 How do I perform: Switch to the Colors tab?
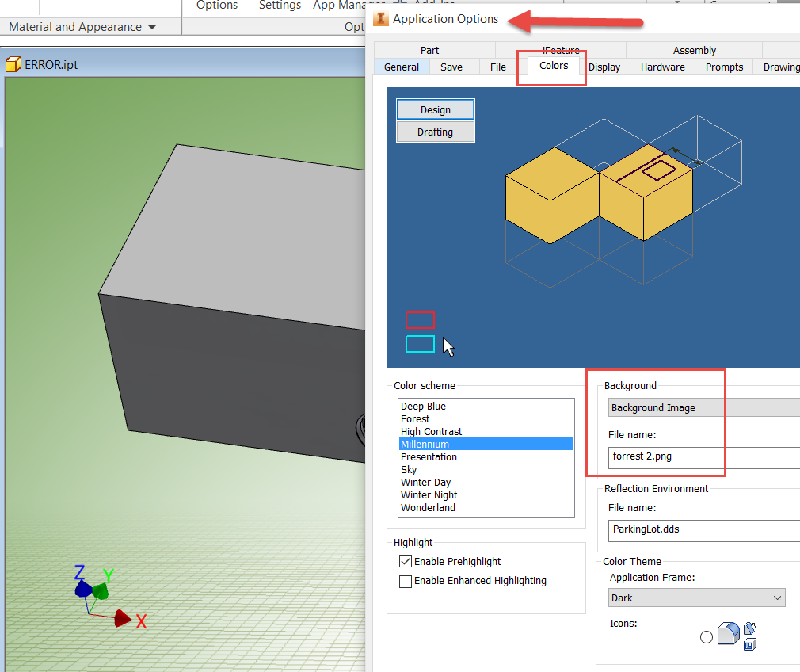pos(553,67)
